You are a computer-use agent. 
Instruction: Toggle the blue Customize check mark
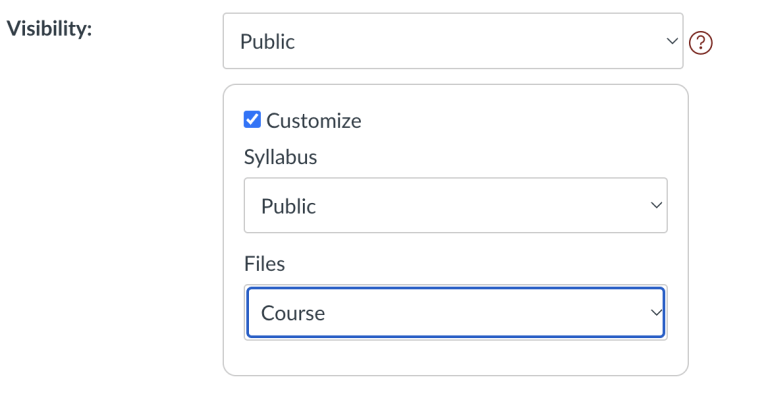pyautogui.click(x=253, y=120)
